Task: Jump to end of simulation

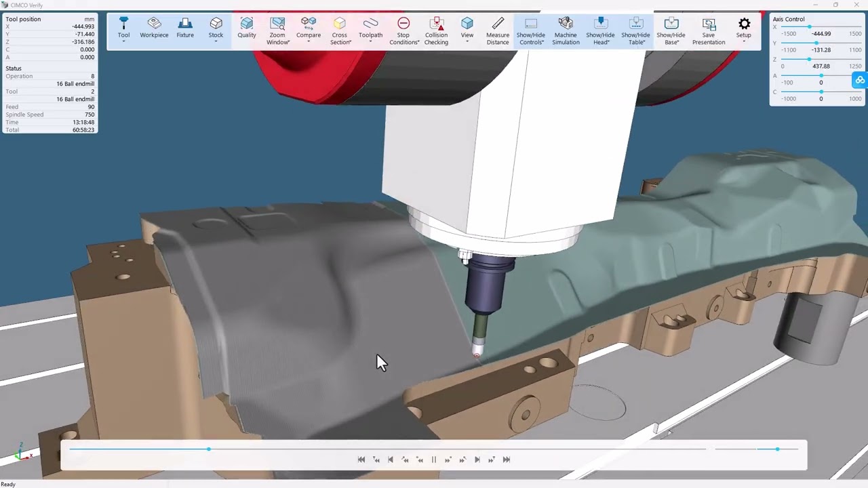Action: pos(507,460)
